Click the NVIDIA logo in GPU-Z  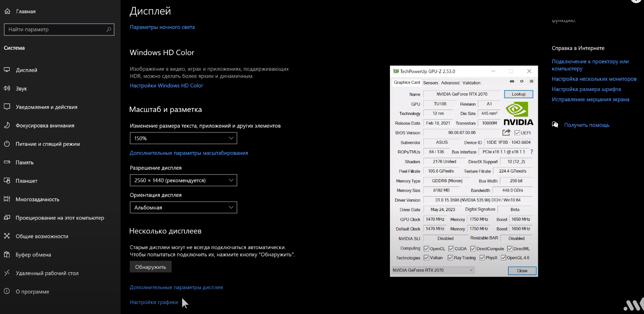point(519,113)
